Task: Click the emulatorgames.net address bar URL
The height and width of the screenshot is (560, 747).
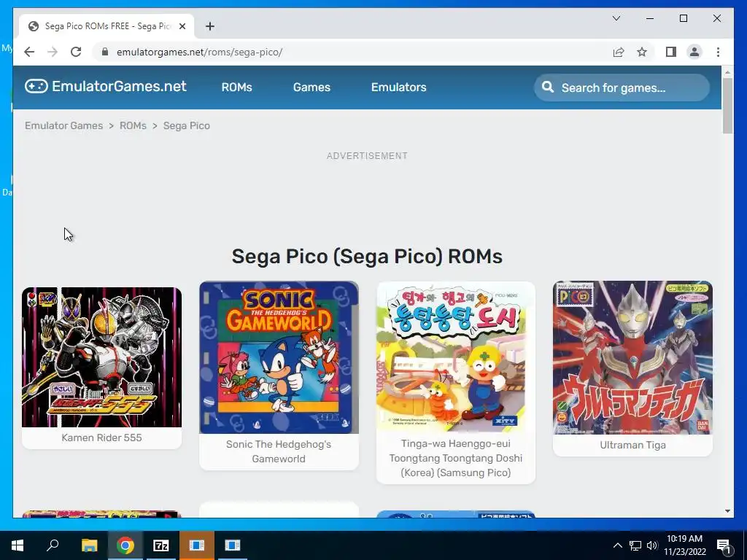Action: (200, 52)
